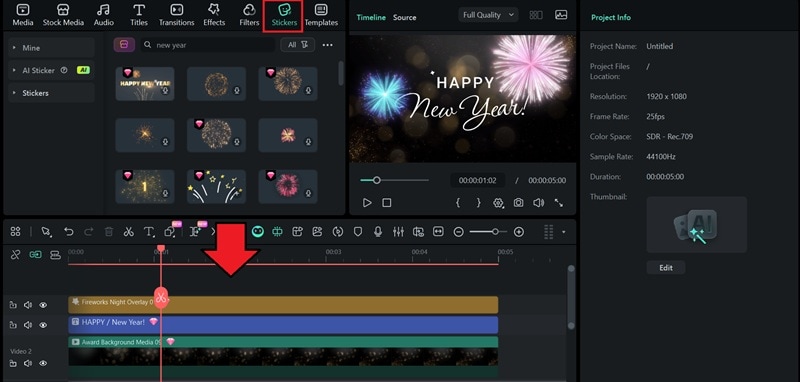Mute the Video 2 track

tap(28, 363)
